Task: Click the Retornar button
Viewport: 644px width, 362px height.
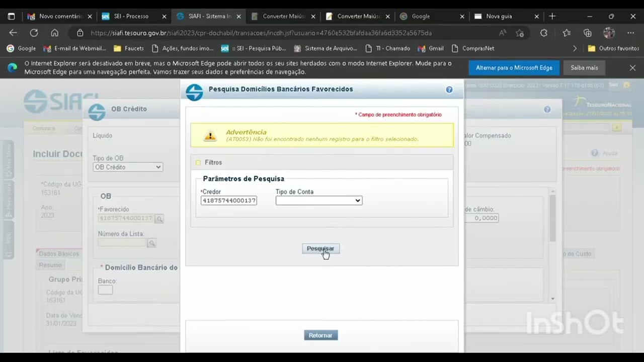Action: (x=321, y=335)
